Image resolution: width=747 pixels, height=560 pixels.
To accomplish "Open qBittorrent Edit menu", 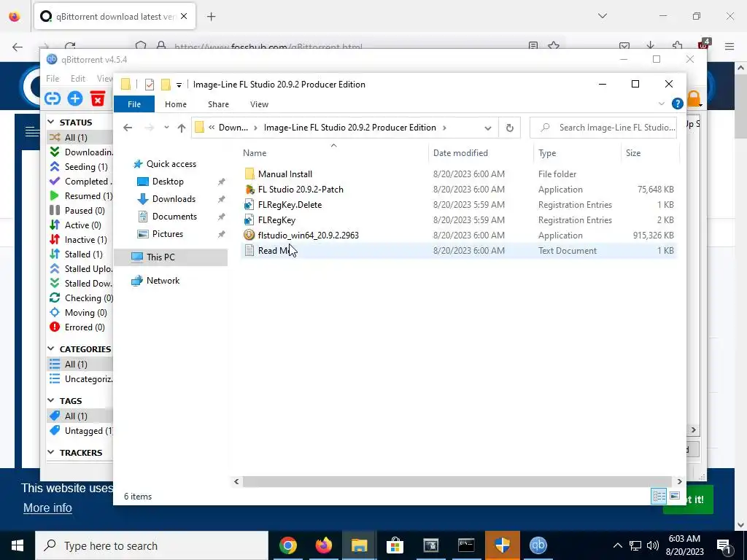I will (x=78, y=79).
